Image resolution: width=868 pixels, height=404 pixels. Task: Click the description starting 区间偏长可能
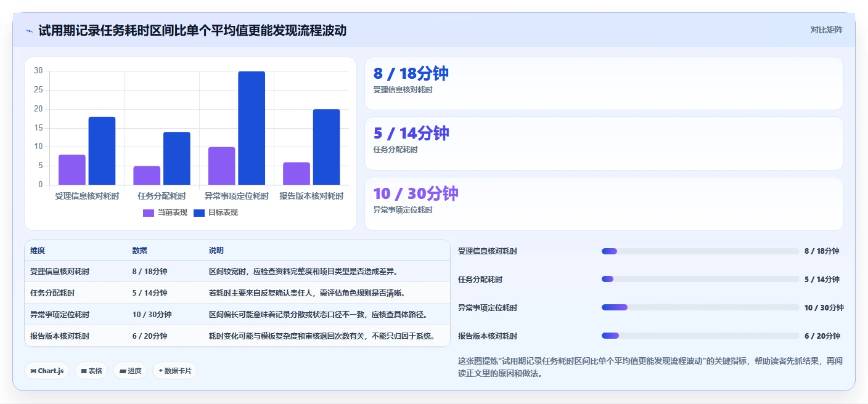click(319, 315)
